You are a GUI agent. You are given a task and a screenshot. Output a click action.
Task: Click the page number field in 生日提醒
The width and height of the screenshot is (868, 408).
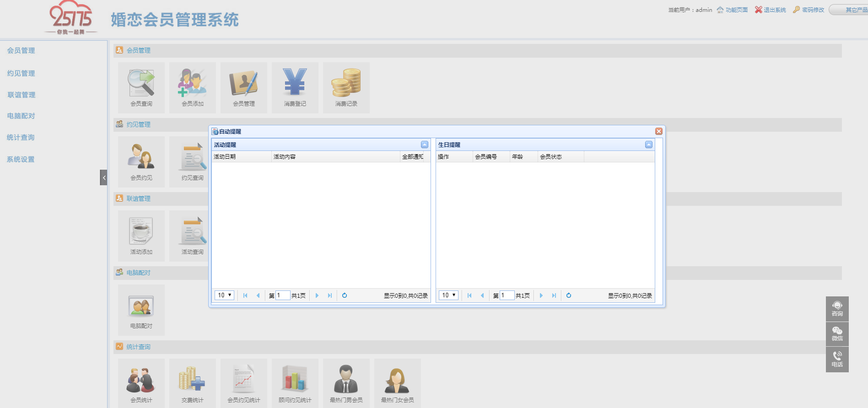[507, 295]
